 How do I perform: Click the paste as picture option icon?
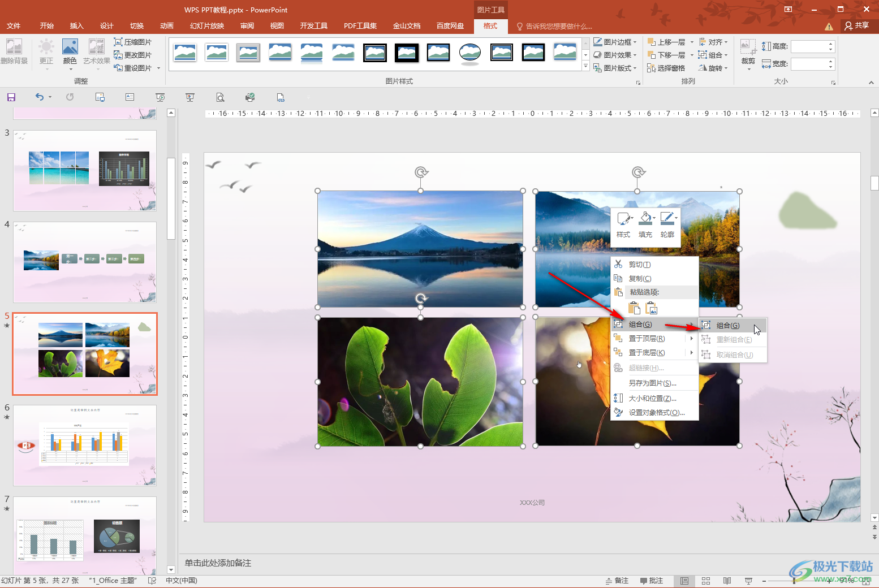652,308
